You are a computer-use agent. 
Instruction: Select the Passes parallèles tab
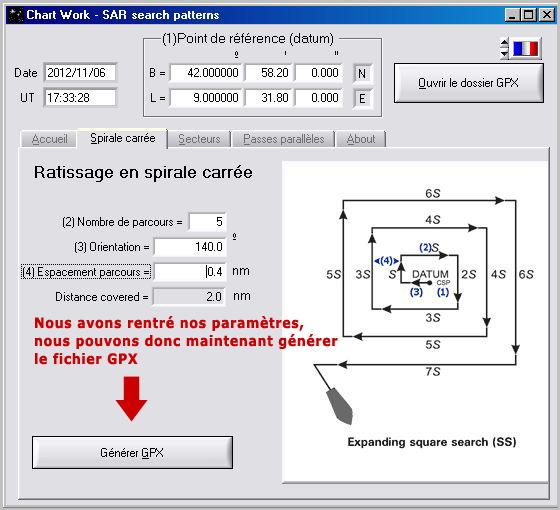[284, 139]
